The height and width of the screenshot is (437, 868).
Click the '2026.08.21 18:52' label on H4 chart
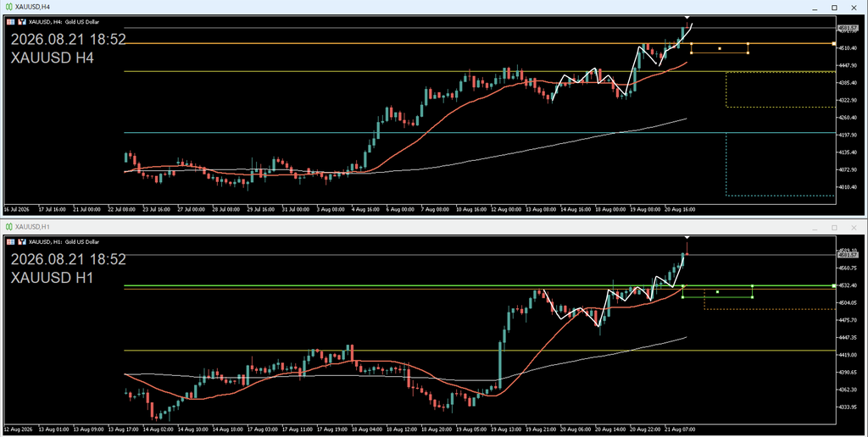coord(69,39)
